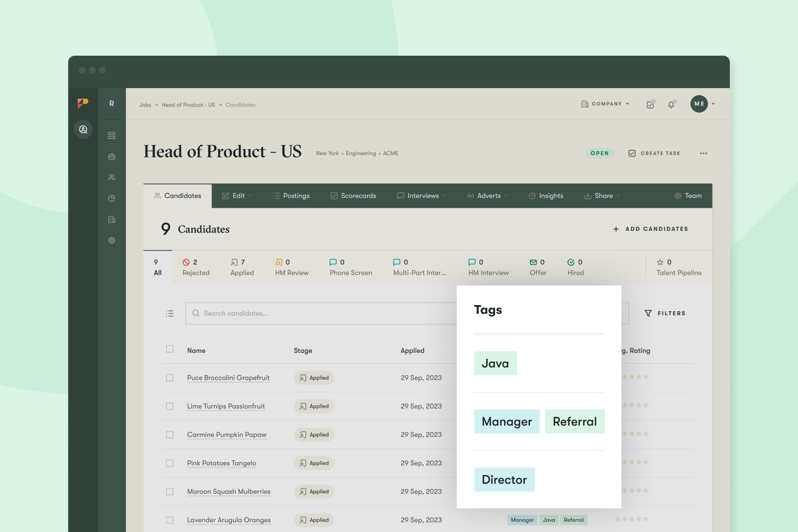Open the pie chart reports sidebar icon
Viewport: 798px width, 532px height.
(111, 198)
